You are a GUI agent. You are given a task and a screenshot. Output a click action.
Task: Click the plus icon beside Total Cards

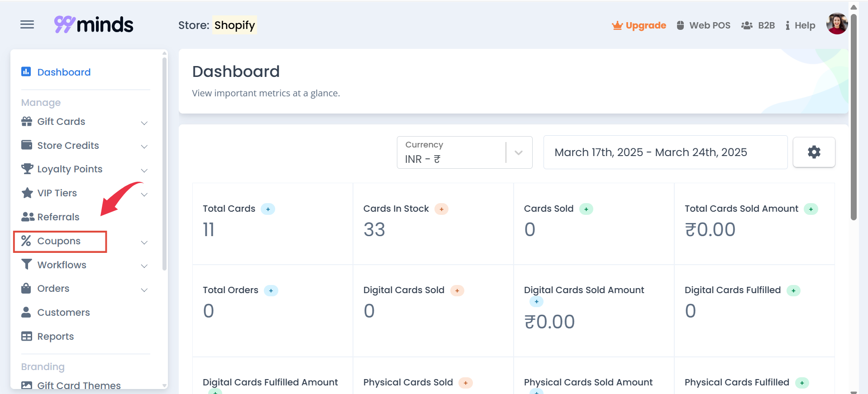click(268, 209)
